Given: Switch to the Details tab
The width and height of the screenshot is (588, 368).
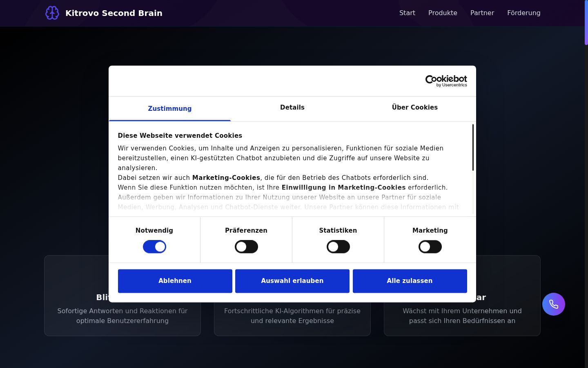Looking at the screenshot, I should point(292,108).
